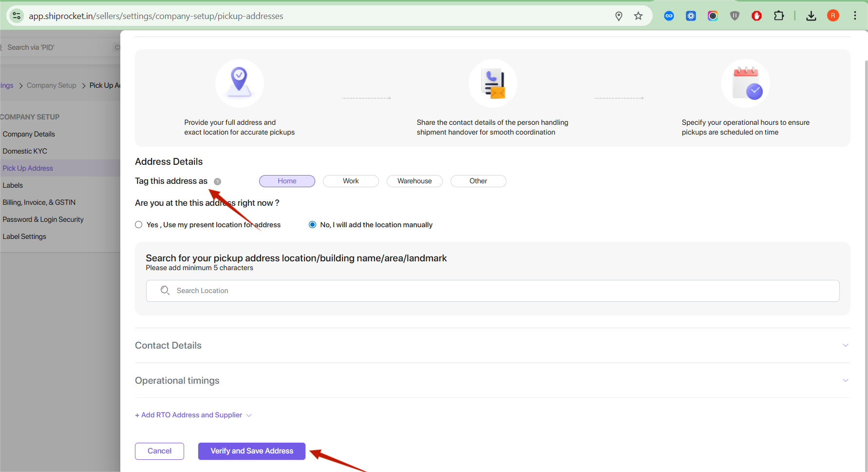This screenshot has height=472, width=868.
Task: Click Verify and Save Address button
Action: (251, 451)
